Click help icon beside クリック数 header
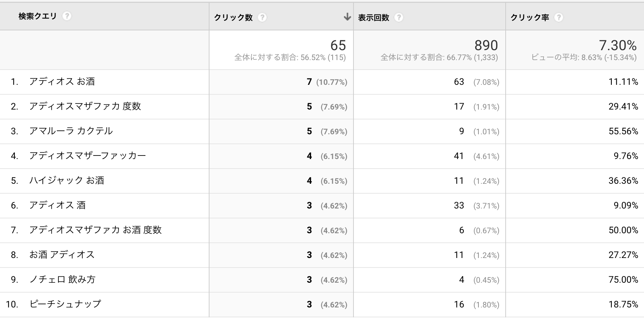This screenshot has width=644, height=323. pyautogui.click(x=262, y=17)
